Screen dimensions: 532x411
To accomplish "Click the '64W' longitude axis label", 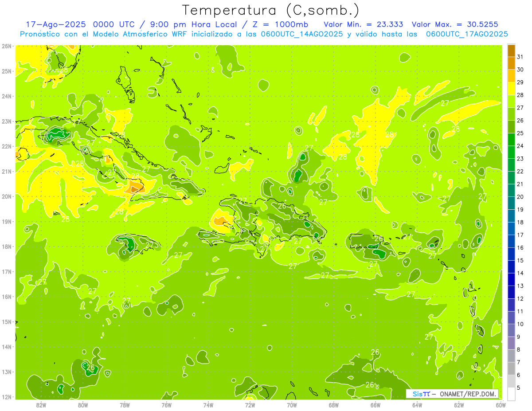I will (x=417, y=405).
